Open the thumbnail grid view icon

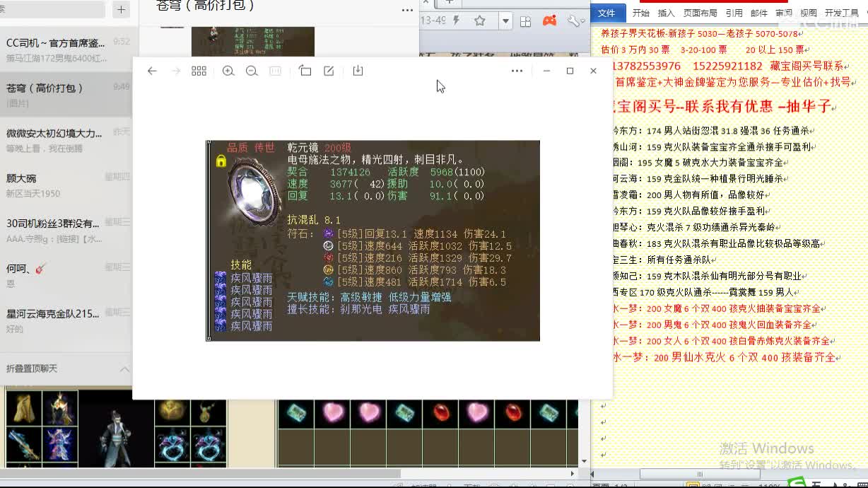[x=199, y=71]
